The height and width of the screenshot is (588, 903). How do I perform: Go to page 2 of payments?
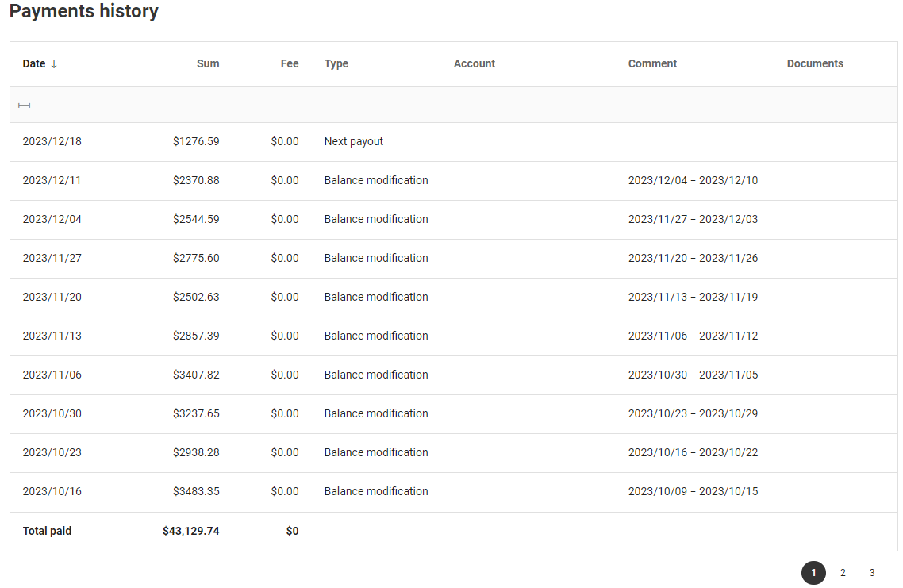click(843, 573)
